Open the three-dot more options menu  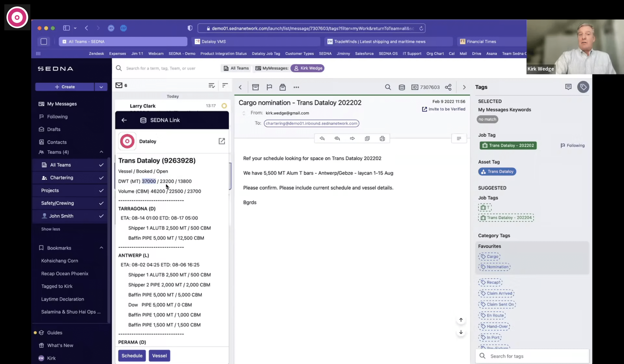coord(296,87)
